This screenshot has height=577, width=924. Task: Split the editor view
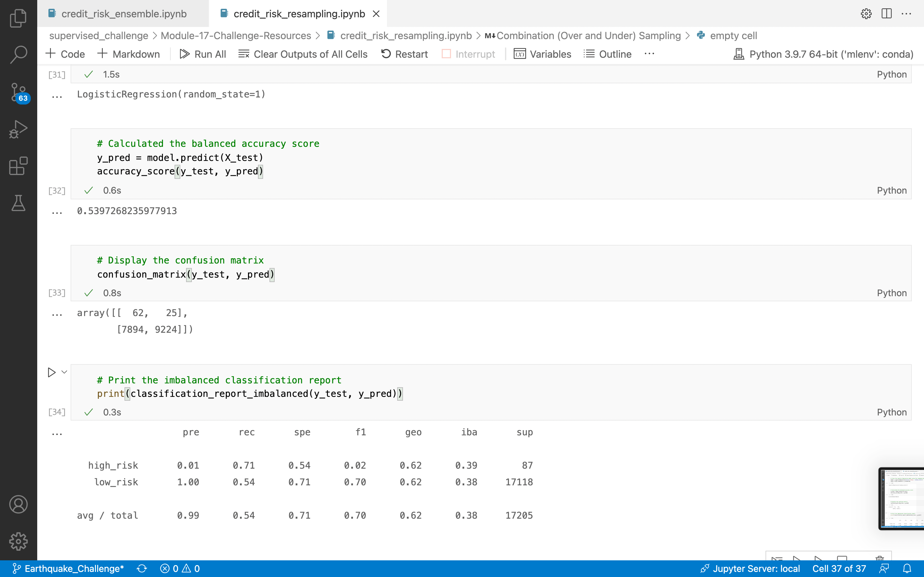[x=886, y=14]
